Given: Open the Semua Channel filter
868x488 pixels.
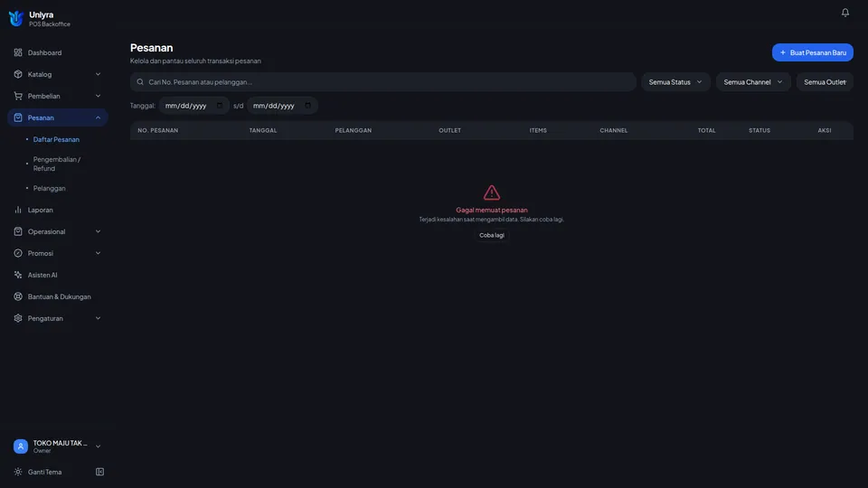Looking at the screenshot, I should point(753,82).
